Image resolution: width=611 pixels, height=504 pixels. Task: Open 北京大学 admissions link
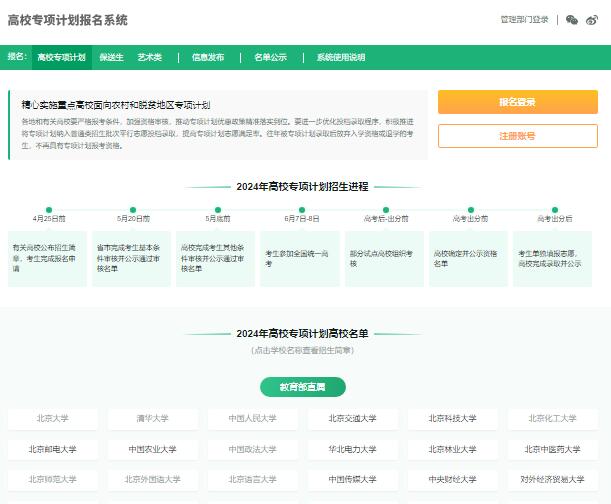coord(53,419)
